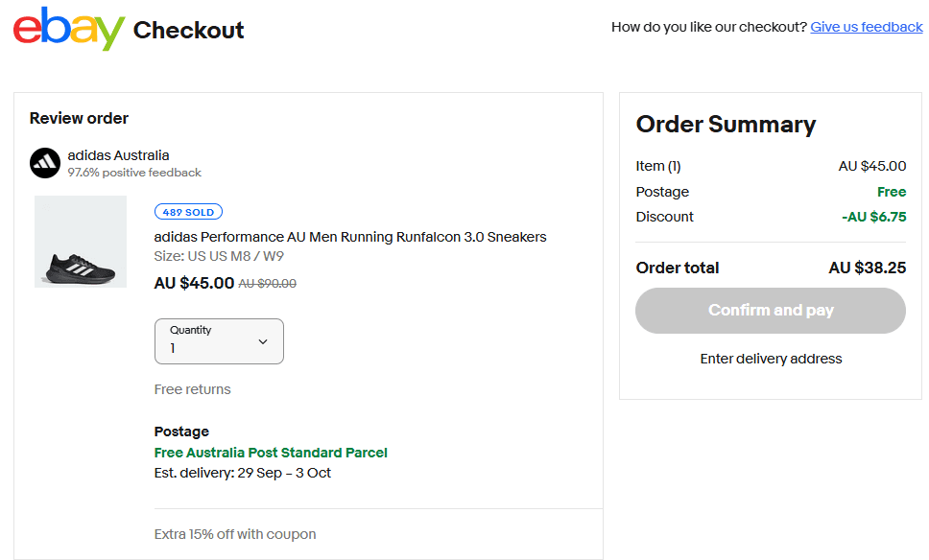The image size is (929, 560).
Task: Click the strikethrough AU $90.00 original price
Action: 267,284
